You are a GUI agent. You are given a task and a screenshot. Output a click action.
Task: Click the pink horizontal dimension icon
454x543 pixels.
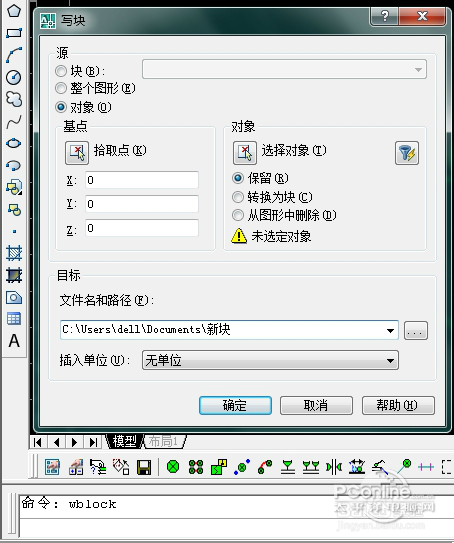pyautogui.click(x=426, y=467)
